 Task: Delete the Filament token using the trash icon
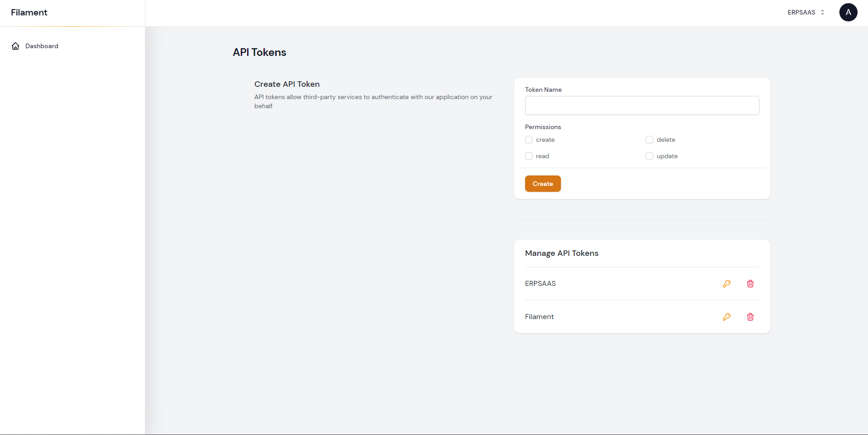[x=750, y=316]
